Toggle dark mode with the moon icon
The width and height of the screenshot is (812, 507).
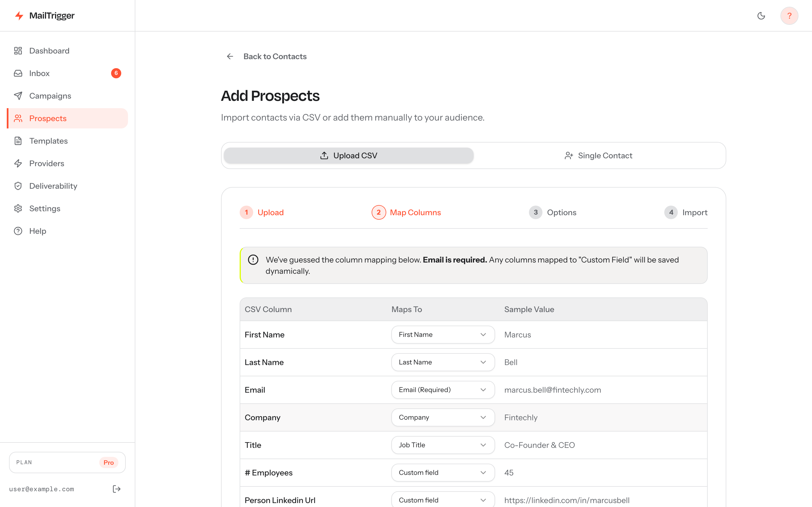(761, 16)
